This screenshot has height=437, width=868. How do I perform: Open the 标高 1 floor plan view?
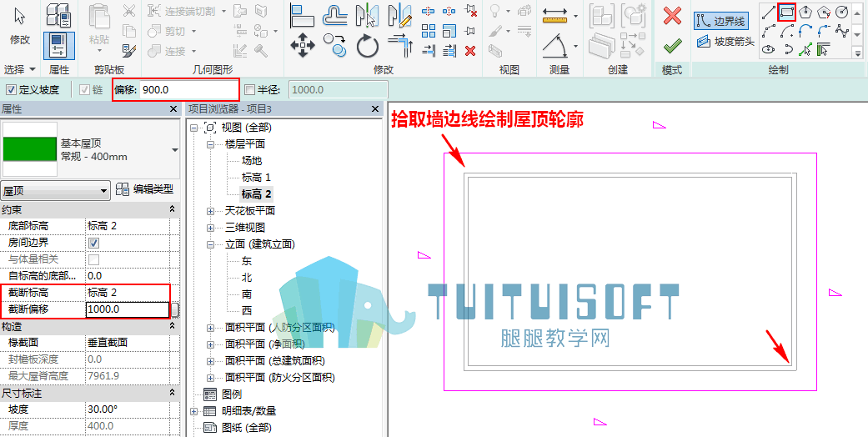click(256, 178)
